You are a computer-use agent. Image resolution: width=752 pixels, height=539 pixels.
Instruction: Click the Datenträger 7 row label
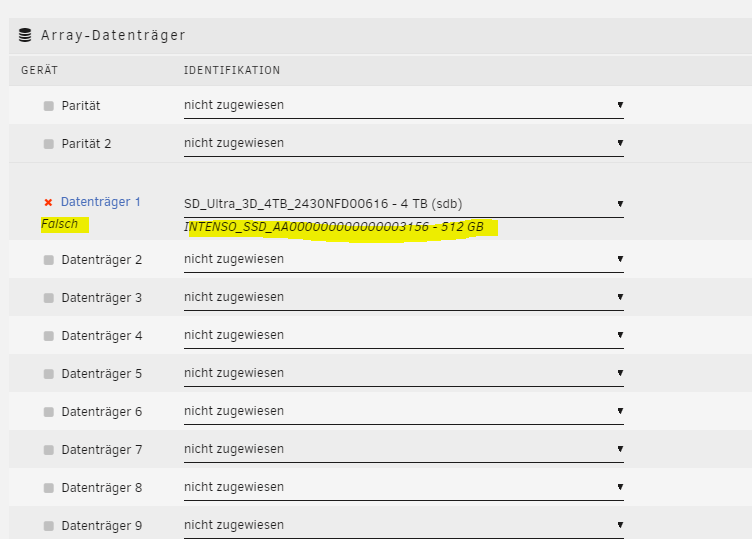[102, 450]
